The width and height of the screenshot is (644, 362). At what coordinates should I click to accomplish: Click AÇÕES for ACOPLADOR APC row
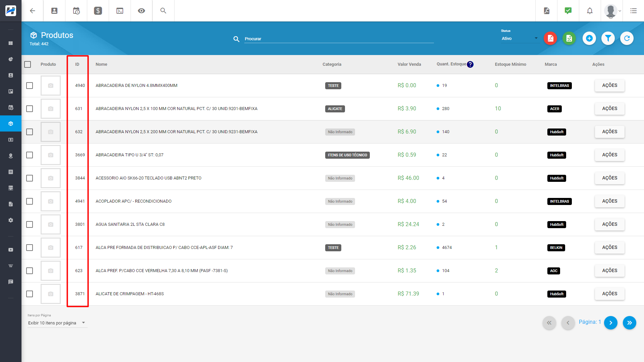(609, 201)
